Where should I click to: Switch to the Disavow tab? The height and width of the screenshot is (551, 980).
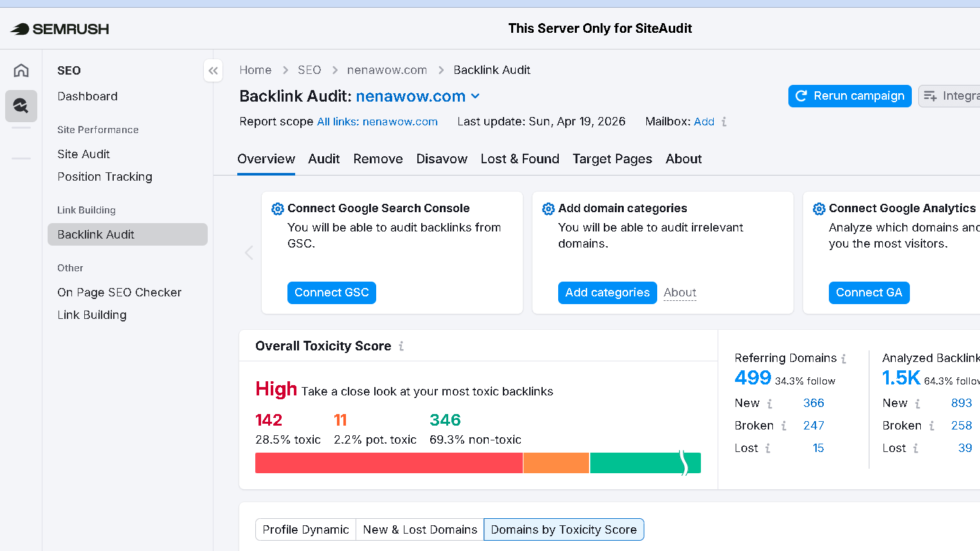click(442, 159)
